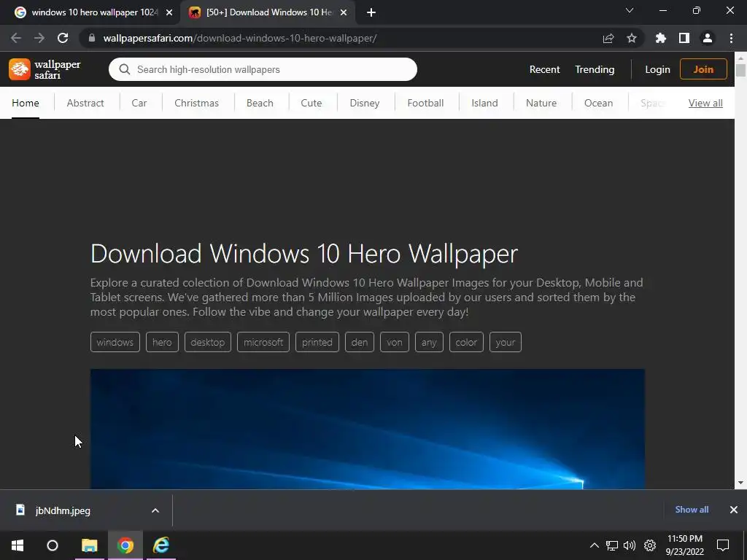The width and height of the screenshot is (747, 560).
Task: Click the network tray icon
Action: point(612,545)
